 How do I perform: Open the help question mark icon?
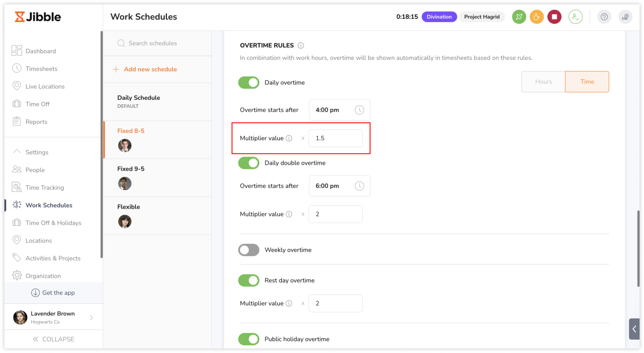coord(604,17)
